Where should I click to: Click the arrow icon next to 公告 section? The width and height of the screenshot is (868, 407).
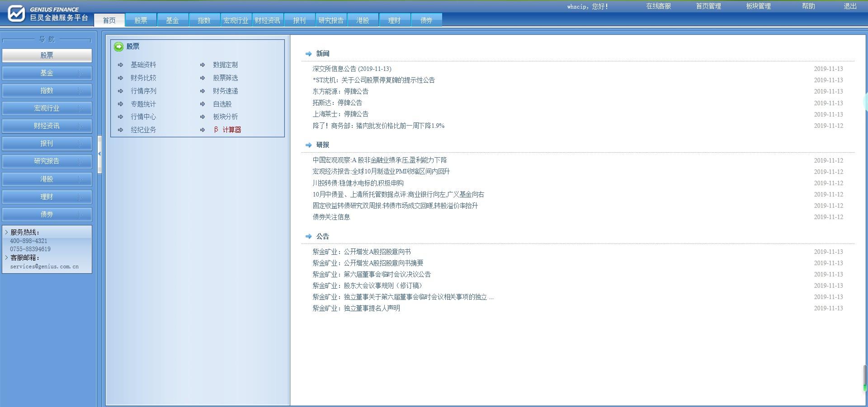click(308, 236)
